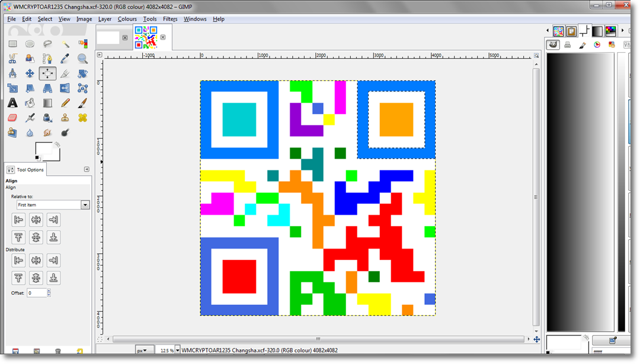The height and width of the screenshot is (364, 640).
Task: Align centre of target horizontally
Action: 36,220
